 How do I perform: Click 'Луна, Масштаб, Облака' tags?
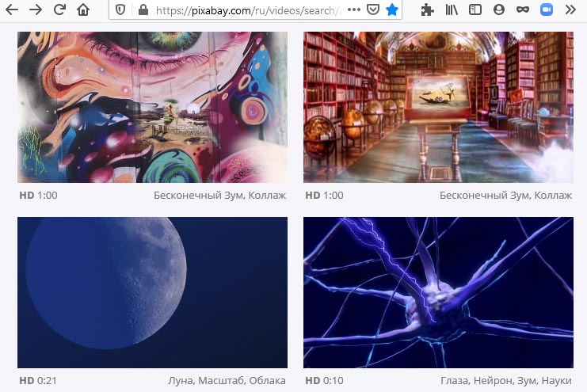pos(227,381)
